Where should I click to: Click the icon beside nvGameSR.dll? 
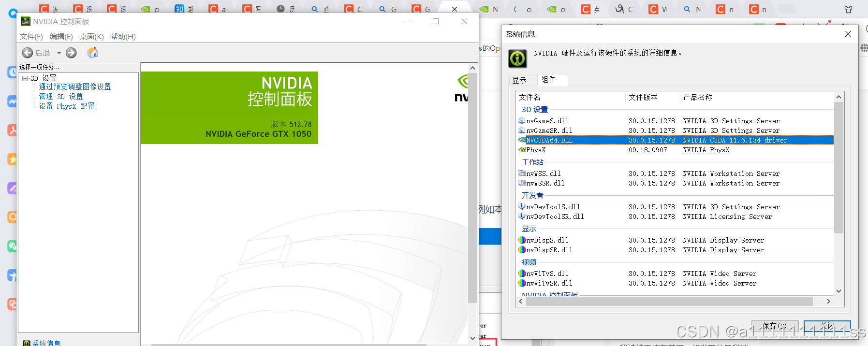(522, 130)
